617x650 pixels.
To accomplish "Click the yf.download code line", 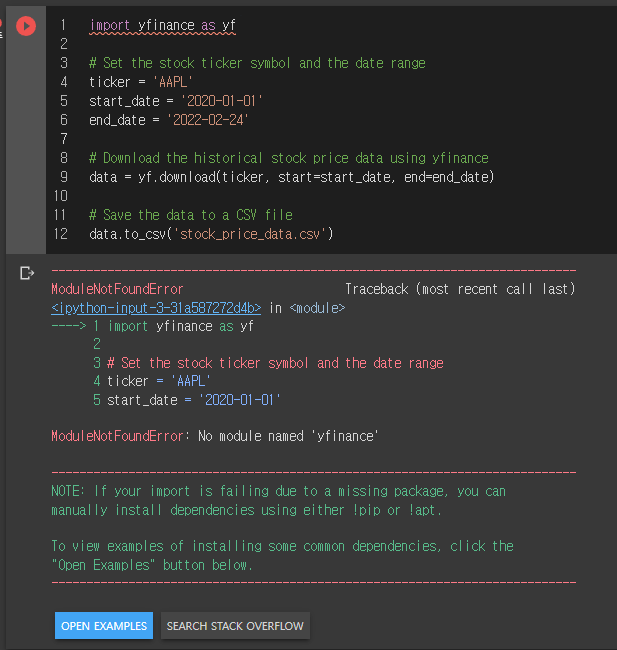I will (x=292, y=177).
